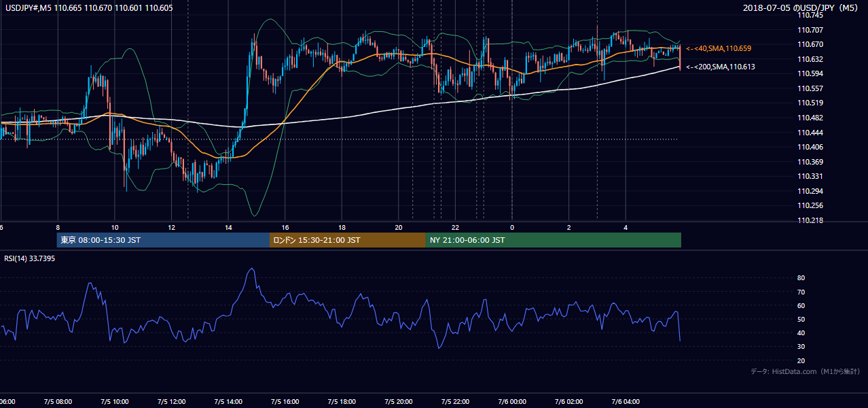The width and height of the screenshot is (868, 408).
Task: Click price axis value 110.406
Action: [810, 147]
